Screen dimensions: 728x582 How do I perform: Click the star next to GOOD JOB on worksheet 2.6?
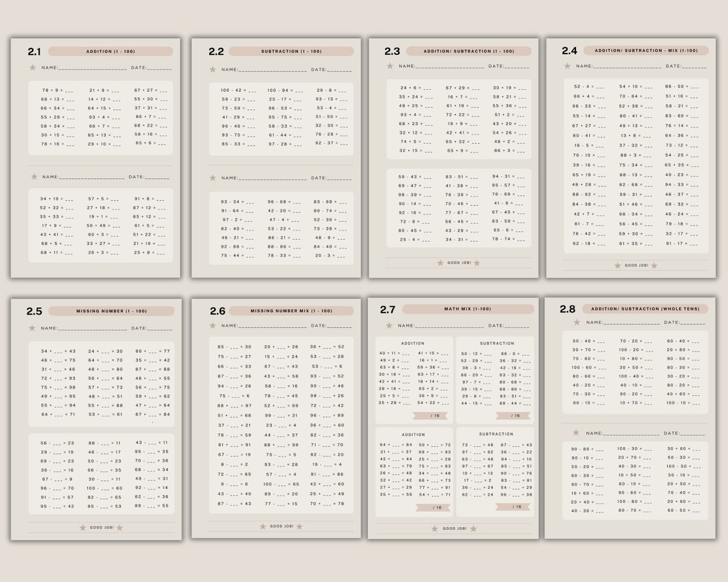tap(263, 526)
